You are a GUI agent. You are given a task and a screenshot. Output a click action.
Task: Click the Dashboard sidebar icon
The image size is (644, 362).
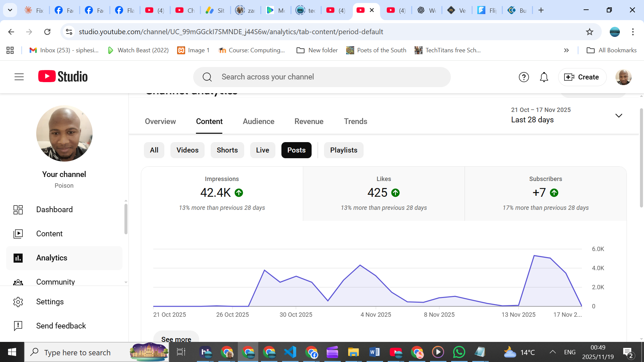(x=18, y=209)
